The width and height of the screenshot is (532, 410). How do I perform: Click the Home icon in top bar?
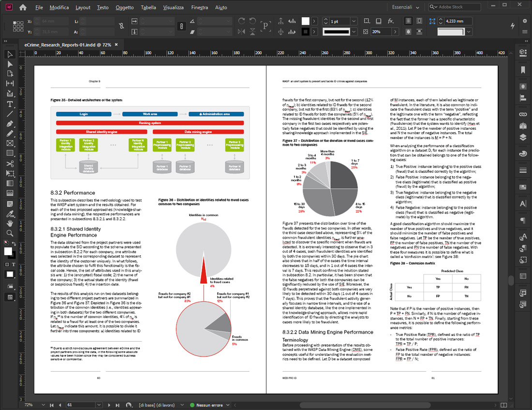pyautogui.click(x=23, y=7)
